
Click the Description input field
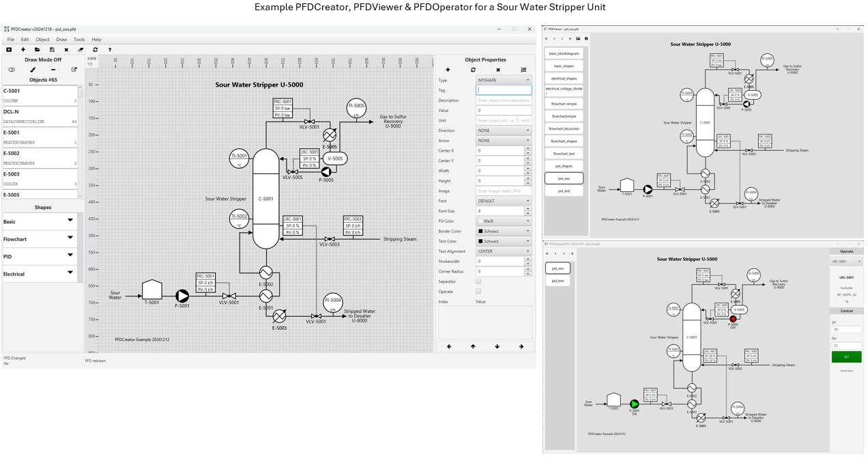tap(504, 100)
